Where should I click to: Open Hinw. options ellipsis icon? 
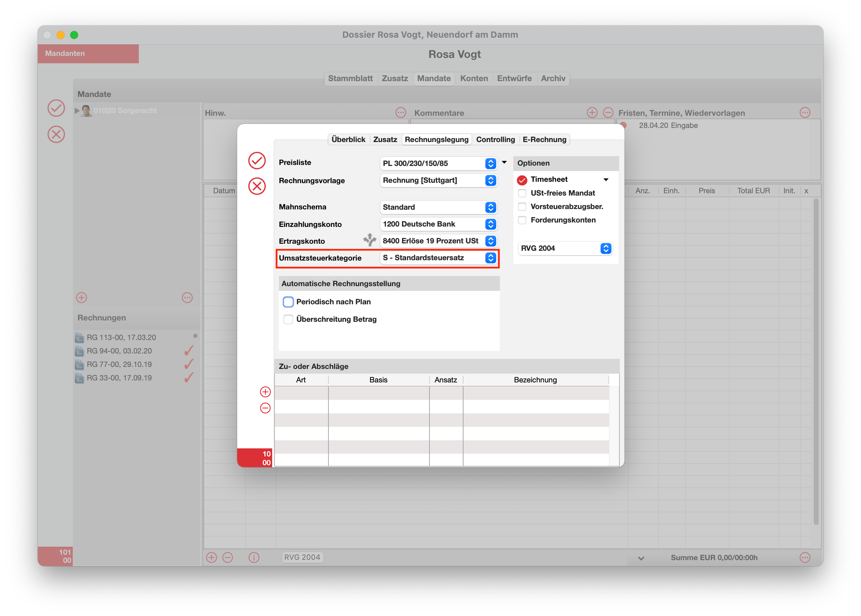tap(401, 113)
